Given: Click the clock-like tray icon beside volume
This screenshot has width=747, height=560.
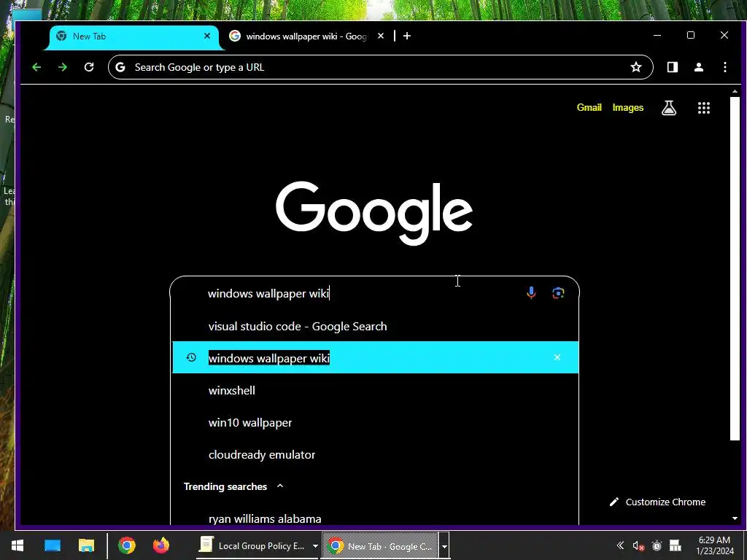Looking at the screenshot, I should tap(657, 545).
